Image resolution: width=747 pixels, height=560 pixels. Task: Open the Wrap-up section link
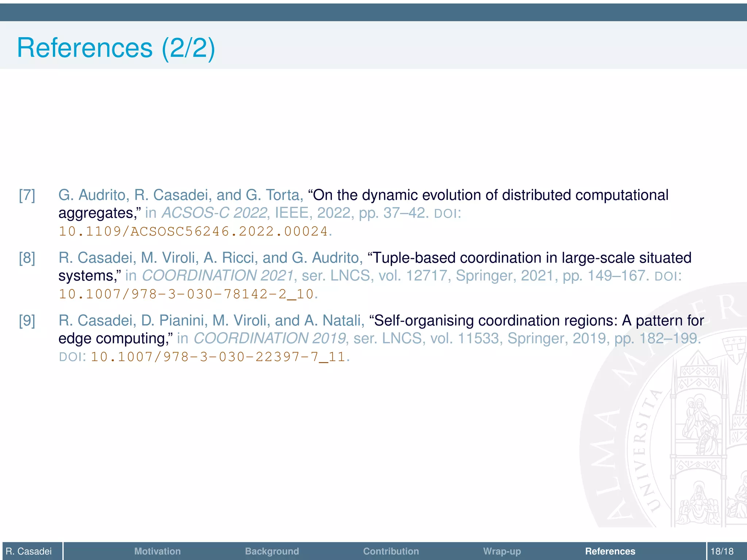coord(502,551)
